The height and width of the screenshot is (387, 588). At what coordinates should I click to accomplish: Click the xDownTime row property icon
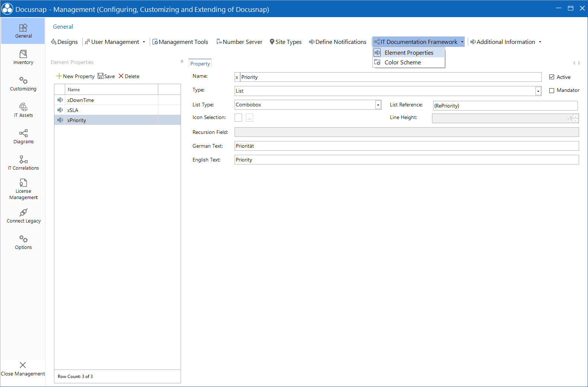(60, 100)
